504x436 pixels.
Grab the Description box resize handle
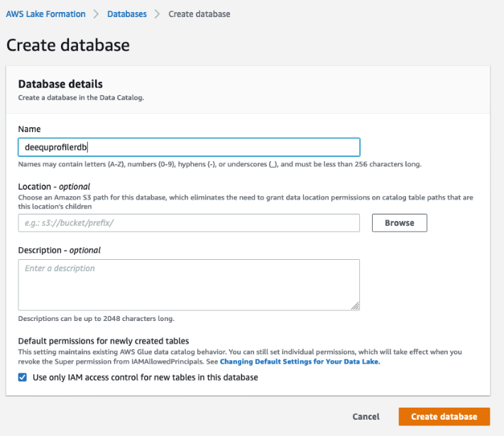point(355,306)
